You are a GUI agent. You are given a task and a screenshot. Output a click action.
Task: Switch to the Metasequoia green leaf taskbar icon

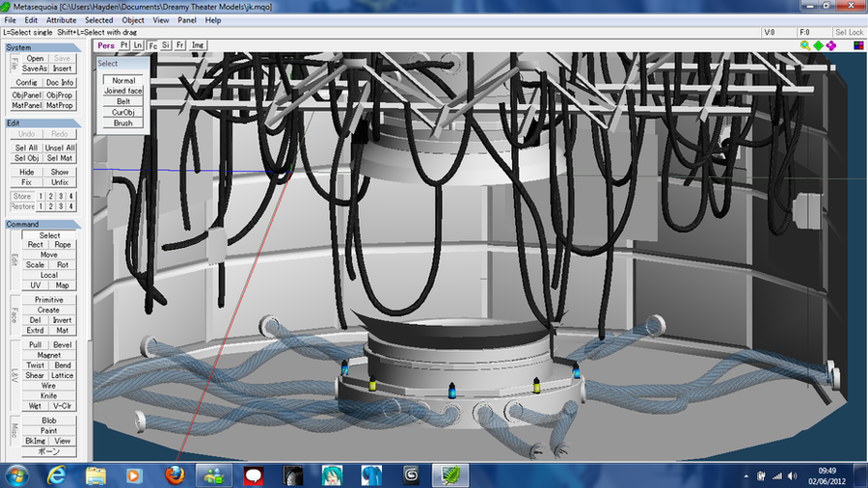point(450,475)
